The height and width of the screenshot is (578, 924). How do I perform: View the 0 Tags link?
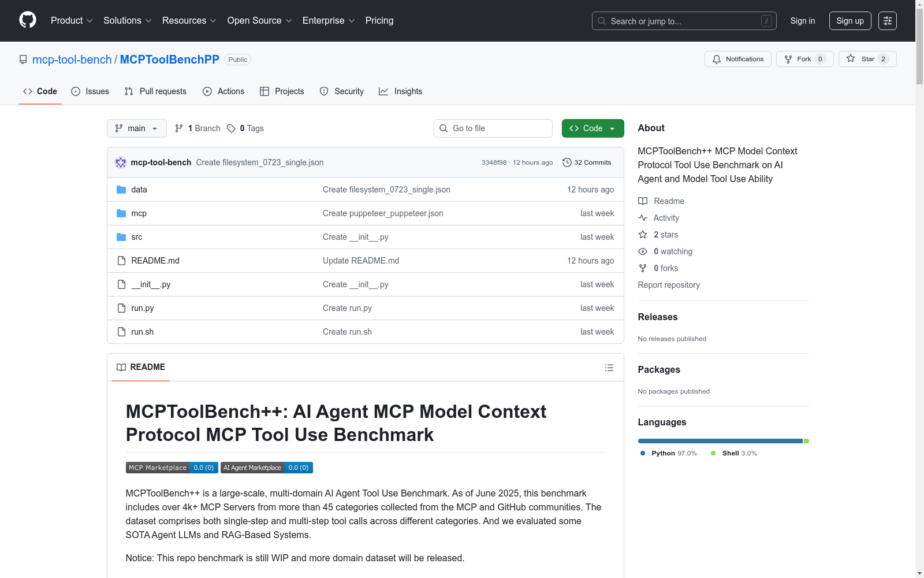(x=245, y=128)
